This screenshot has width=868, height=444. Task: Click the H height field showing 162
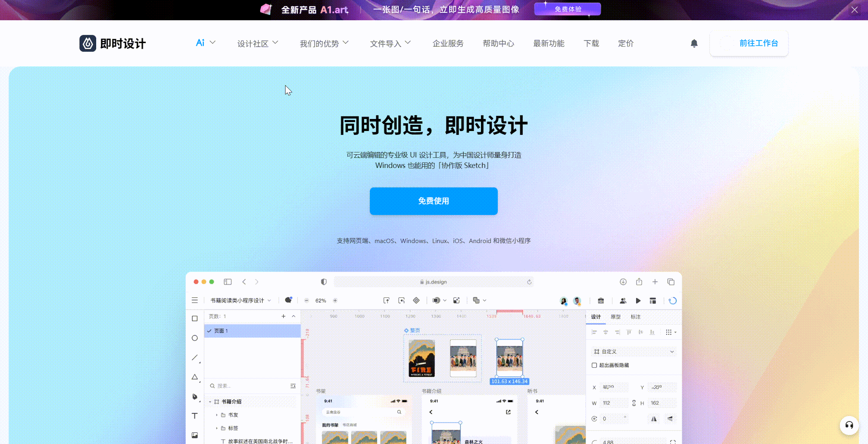[662, 403]
